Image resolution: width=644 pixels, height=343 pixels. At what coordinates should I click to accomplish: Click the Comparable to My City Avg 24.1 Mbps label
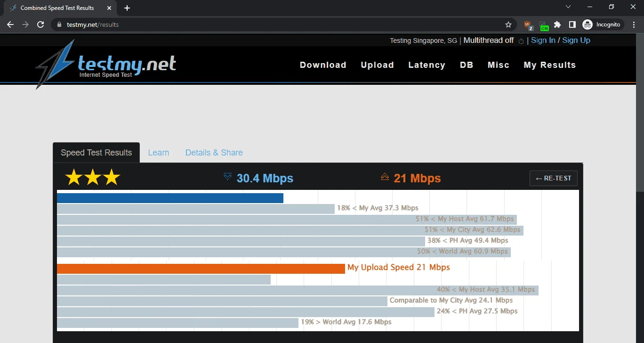pos(451,300)
